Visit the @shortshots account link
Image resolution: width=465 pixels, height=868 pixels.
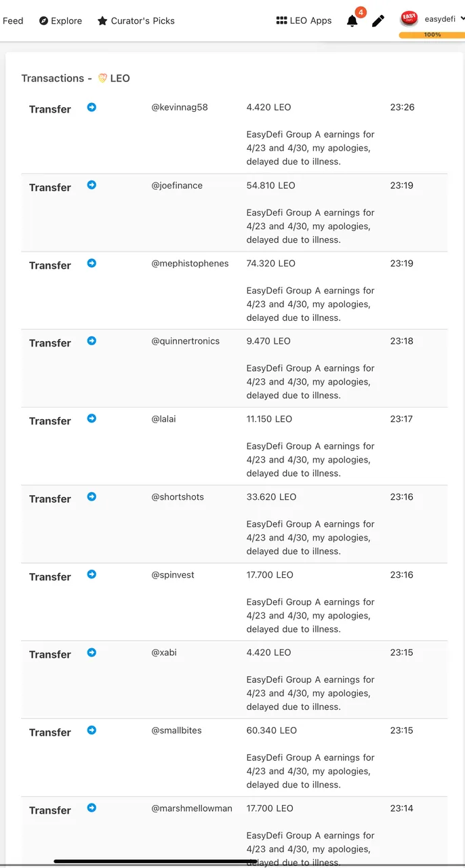(x=178, y=497)
